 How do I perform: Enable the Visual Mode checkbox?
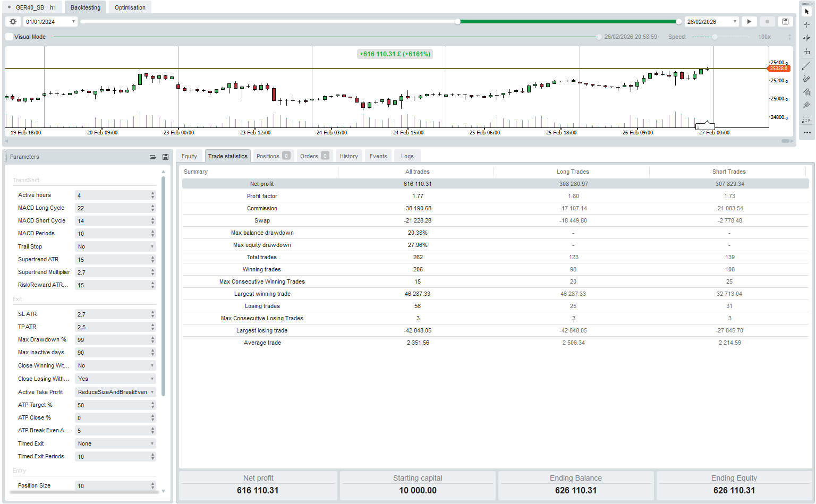[x=9, y=37]
